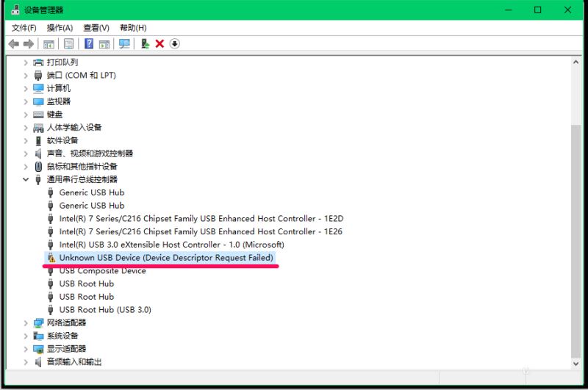This screenshot has width=588, height=390.
Task: Expand the 网络适配器 category
Action: coord(26,322)
